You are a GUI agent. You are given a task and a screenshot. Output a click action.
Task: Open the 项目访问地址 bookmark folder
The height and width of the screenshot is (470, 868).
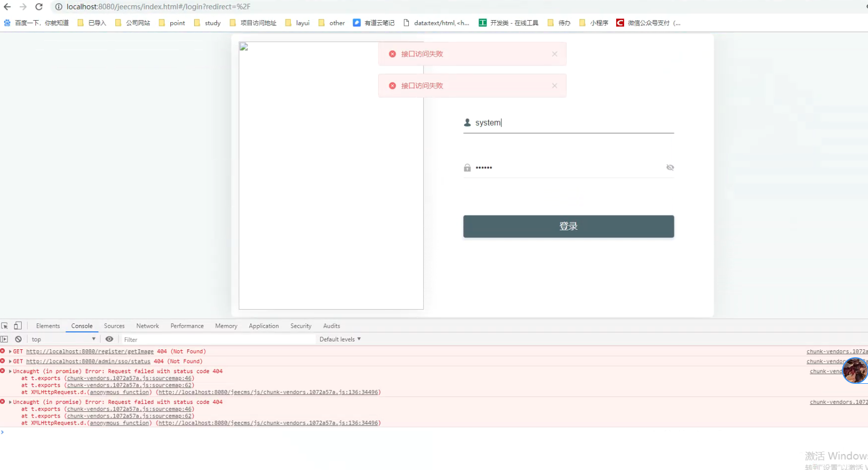(x=253, y=23)
